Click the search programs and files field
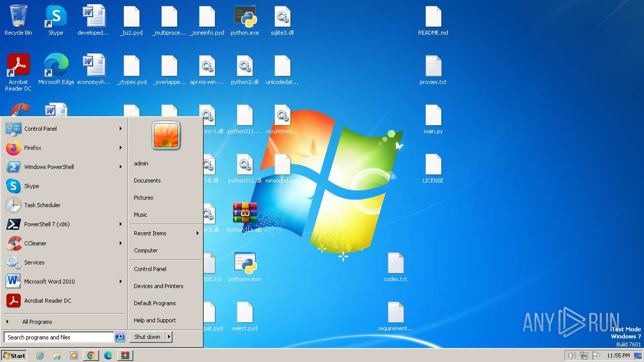Screen dimensions: 644x362 coord(59,337)
